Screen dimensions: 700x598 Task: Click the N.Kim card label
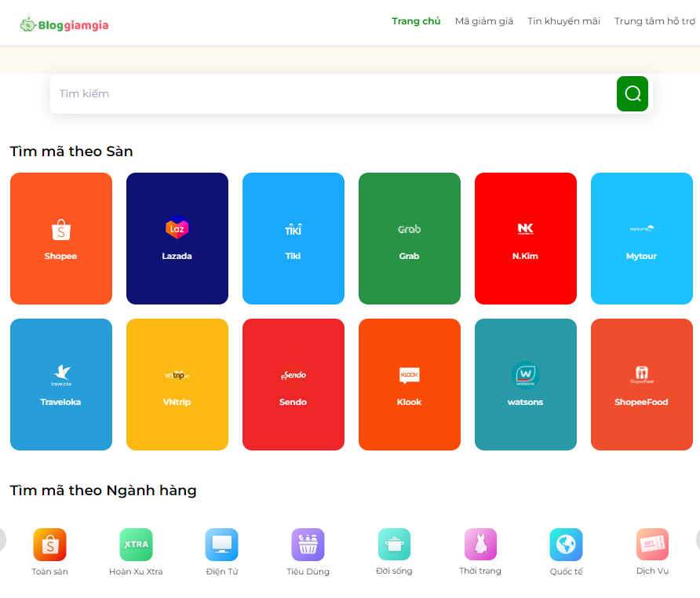tap(525, 256)
